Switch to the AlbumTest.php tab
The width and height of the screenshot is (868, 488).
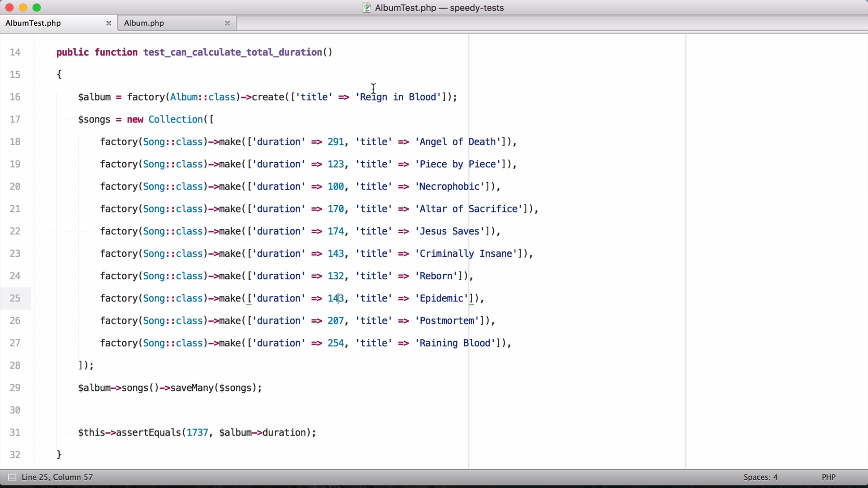point(58,23)
